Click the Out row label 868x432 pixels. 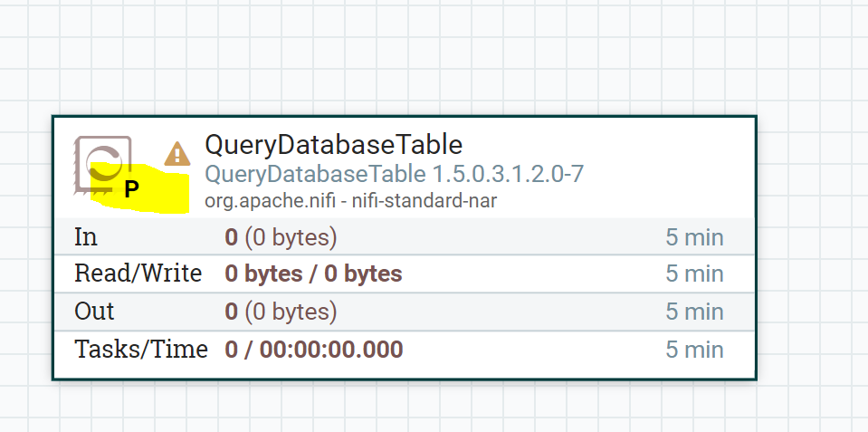pos(94,312)
